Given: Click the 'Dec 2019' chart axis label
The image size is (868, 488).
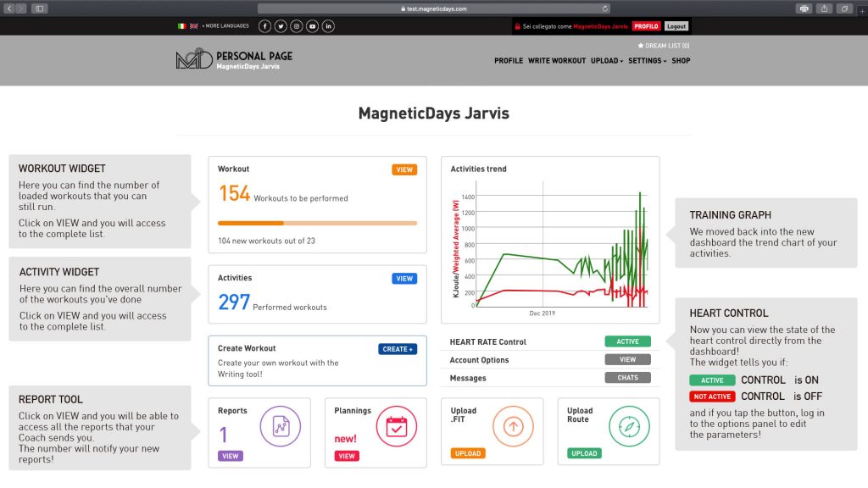Looking at the screenshot, I should point(542,313).
